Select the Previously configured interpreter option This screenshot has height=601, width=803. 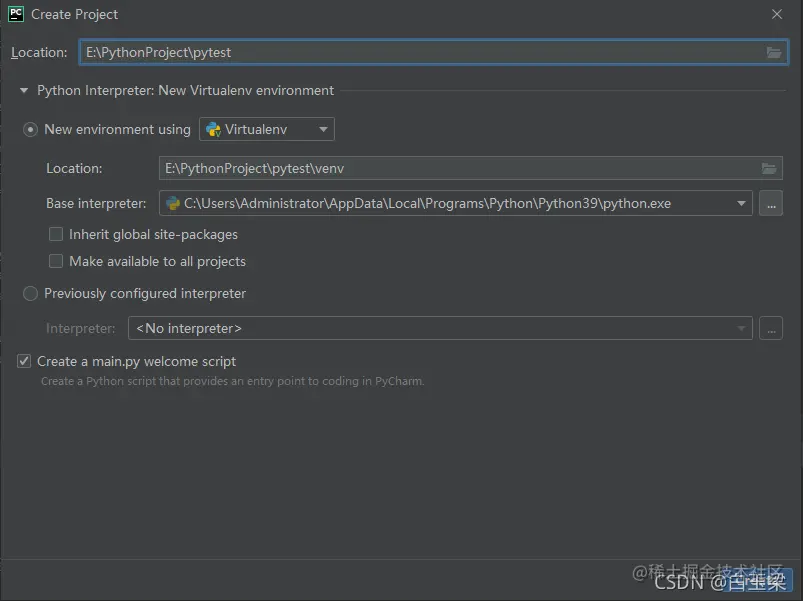30,293
